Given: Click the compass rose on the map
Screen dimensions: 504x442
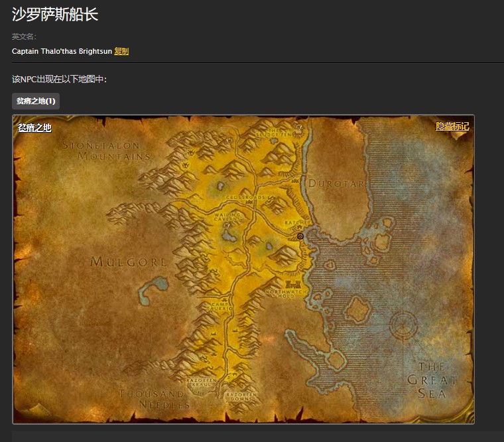Looking at the screenshot, I should [x=403, y=325].
